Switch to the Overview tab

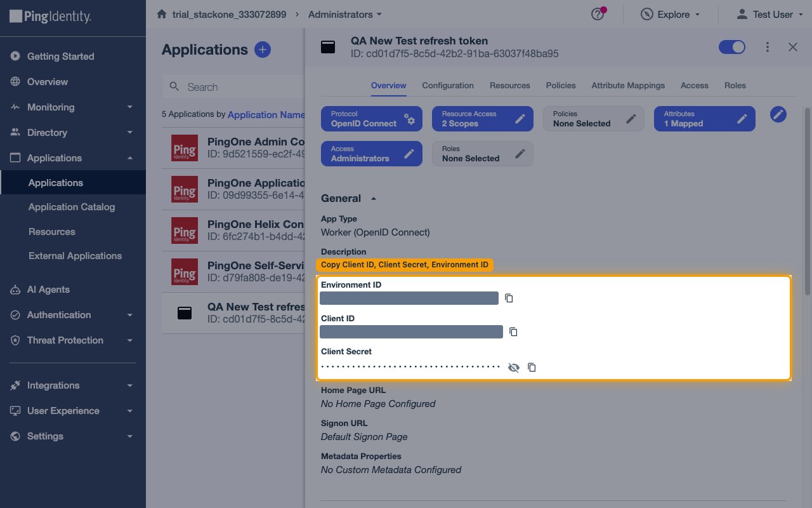pos(388,85)
